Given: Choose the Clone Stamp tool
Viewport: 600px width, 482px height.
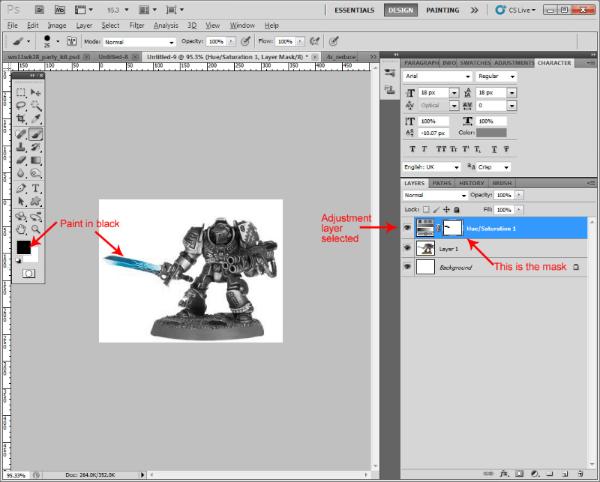Looking at the screenshot, I should [21, 146].
